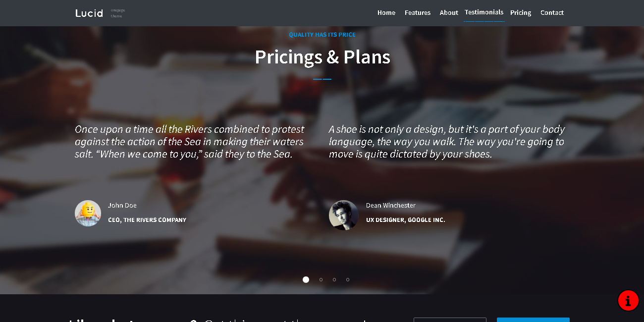
Task: Navigate to the Features section
Action: click(x=417, y=13)
